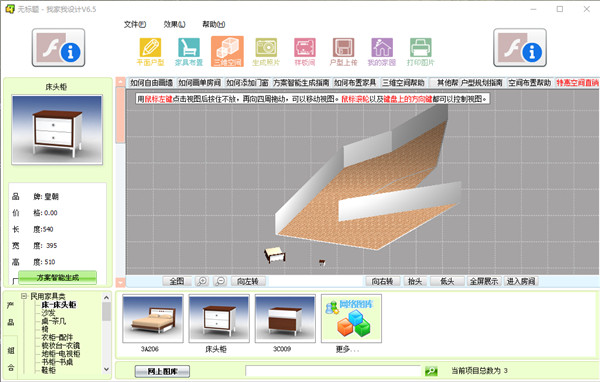The height and width of the screenshot is (382, 600).
Task: Click the help panel scroll-down arrow
Action: [x=120, y=282]
